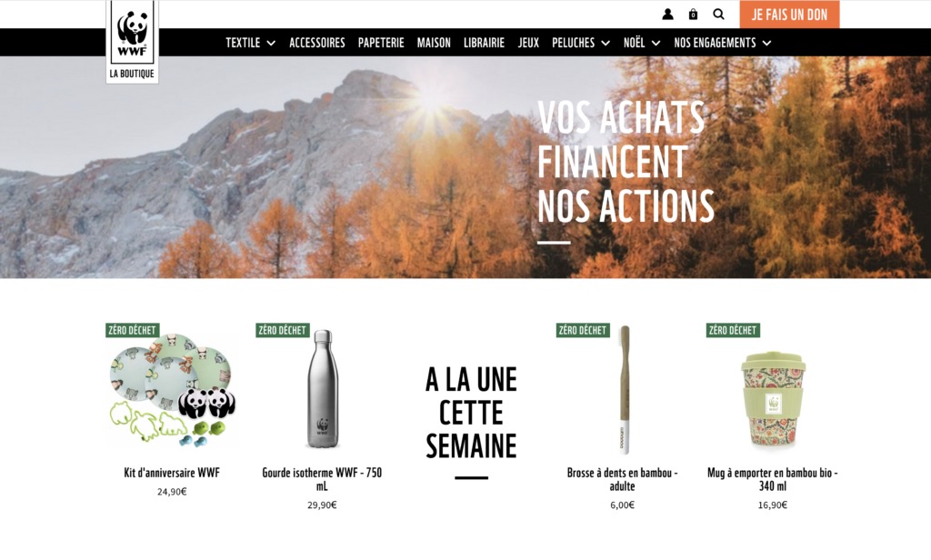Expand the Peluches dropdown arrow
This screenshot has width=931, height=560.
point(605,43)
